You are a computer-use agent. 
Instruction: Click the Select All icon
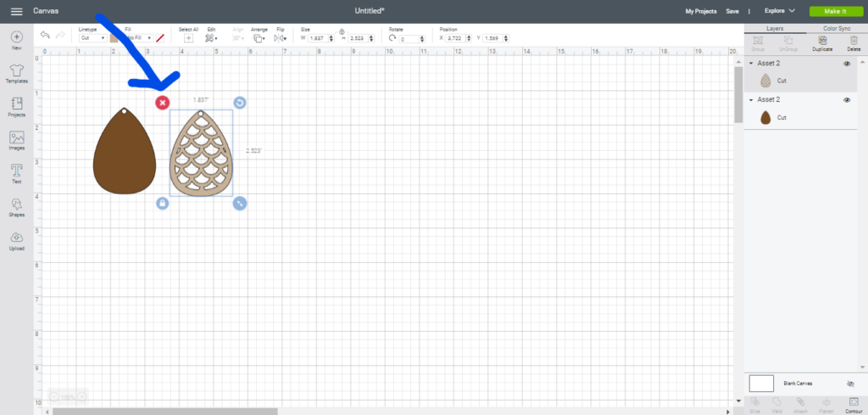[188, 38]
